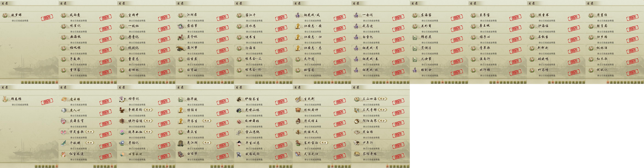
Task: Click the lizard icon beside 瀛洲梦
Action: coord(180,48)
